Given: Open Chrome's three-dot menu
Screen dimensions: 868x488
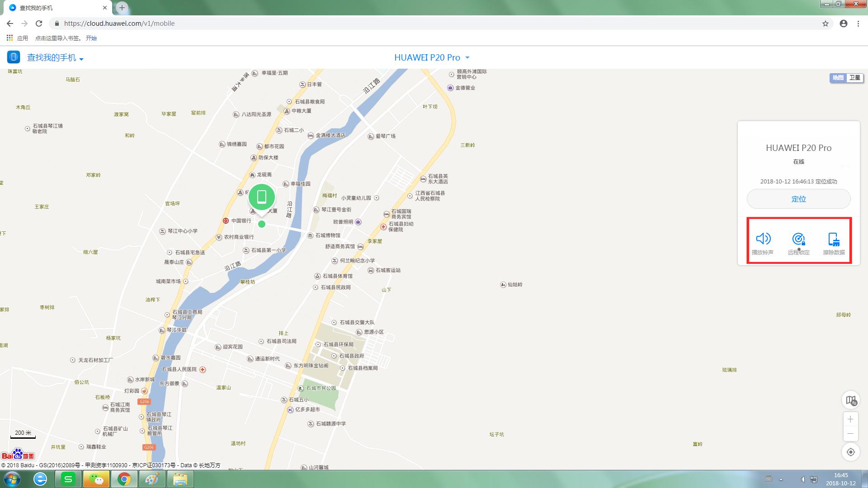Looking at the screenshot, I should pos(858,23).
